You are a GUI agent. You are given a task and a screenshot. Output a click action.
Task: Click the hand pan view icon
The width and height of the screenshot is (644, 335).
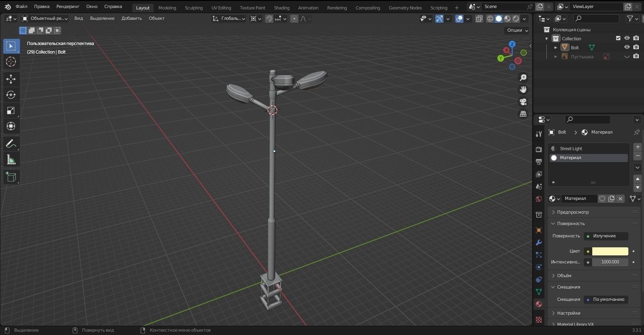[523, 90]
